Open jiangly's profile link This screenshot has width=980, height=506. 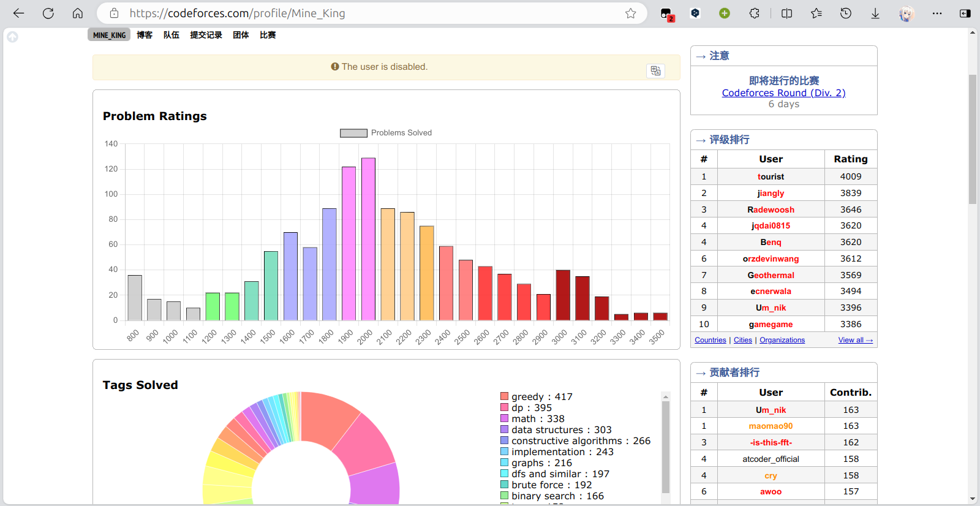771,193
